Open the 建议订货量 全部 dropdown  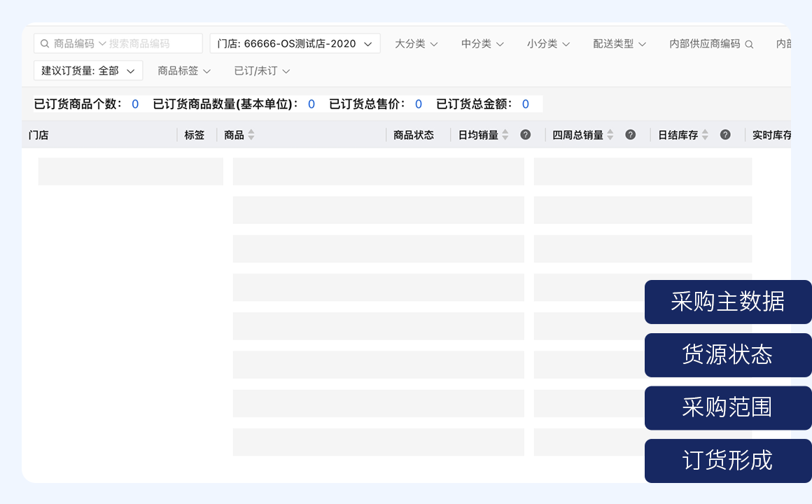tap(88, 71)
